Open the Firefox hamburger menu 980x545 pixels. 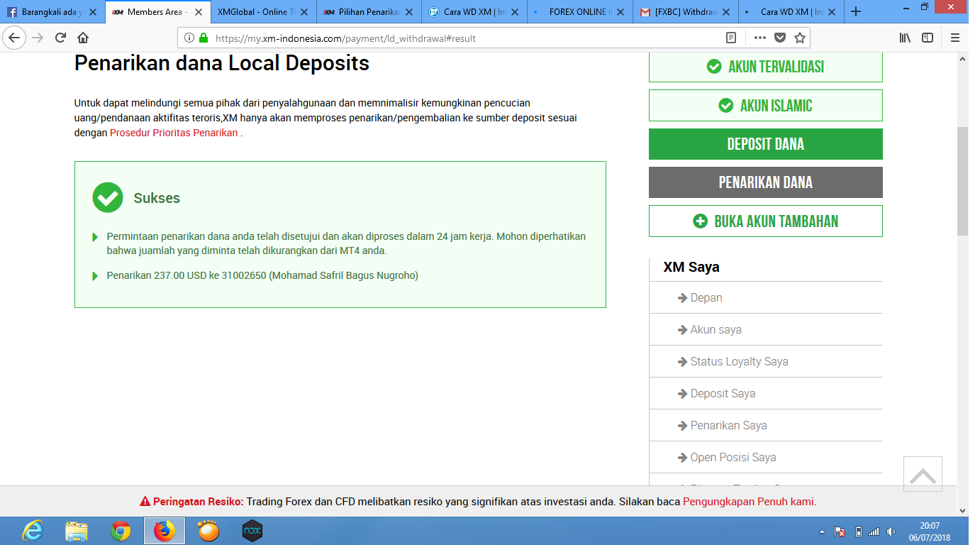coord(955,38)
